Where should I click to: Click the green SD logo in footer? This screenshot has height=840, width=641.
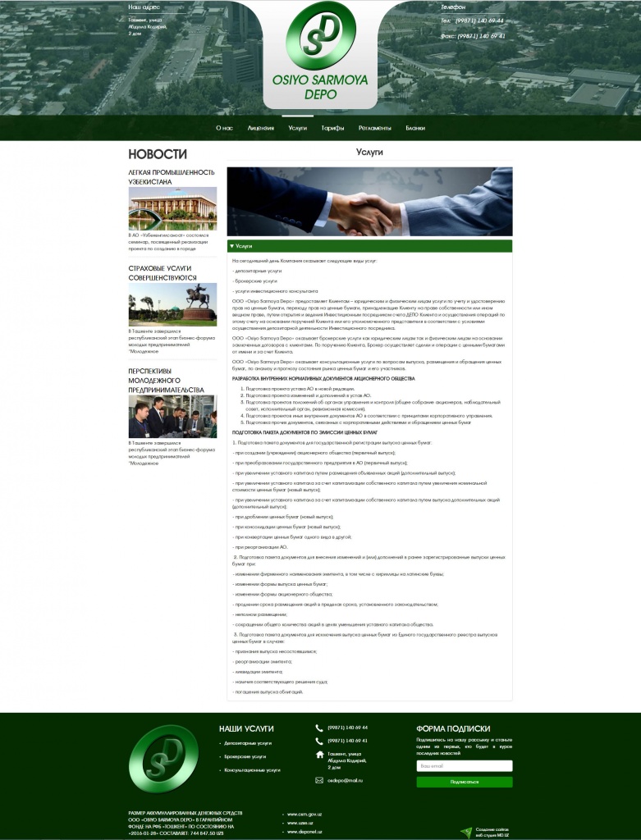[163, 759]
